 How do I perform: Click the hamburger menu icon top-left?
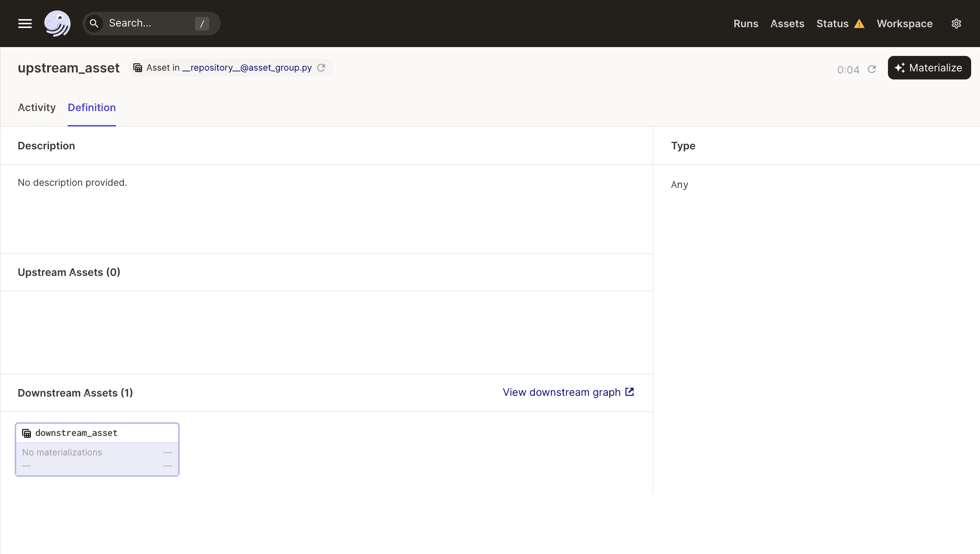click(x=25, y=23)
